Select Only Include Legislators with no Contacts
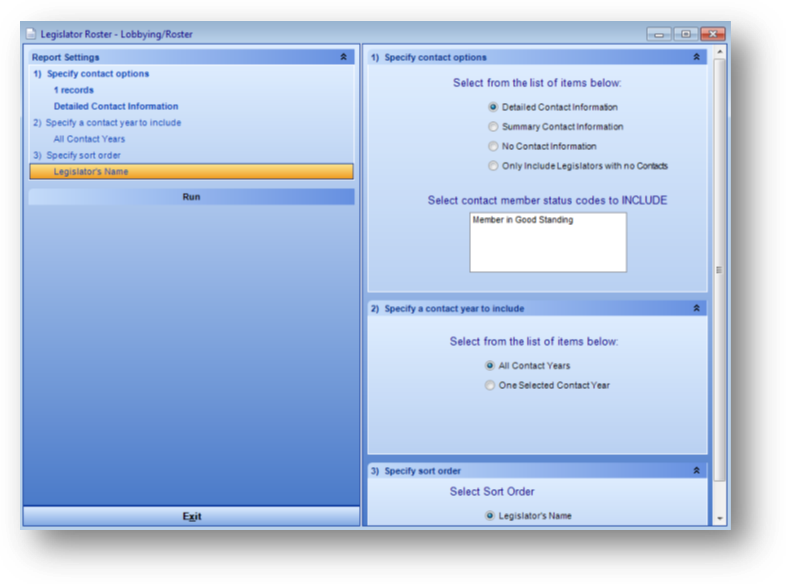This screenshot has width=786, height=584. (493, 166)
